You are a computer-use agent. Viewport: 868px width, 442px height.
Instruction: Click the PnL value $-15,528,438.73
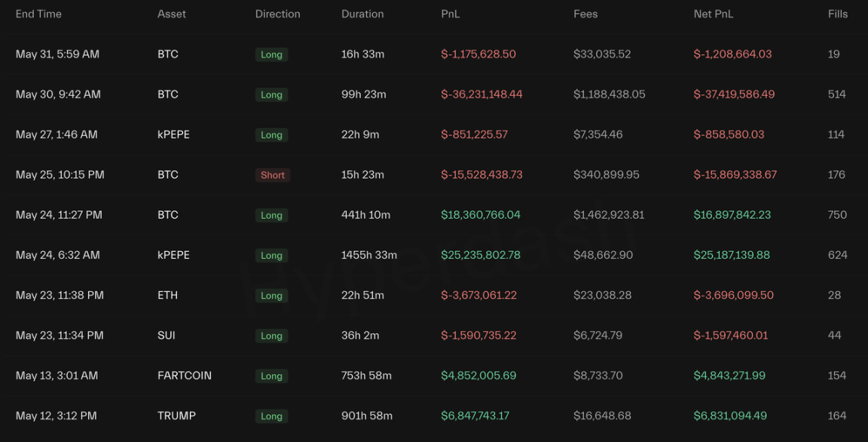pos(481,175)
